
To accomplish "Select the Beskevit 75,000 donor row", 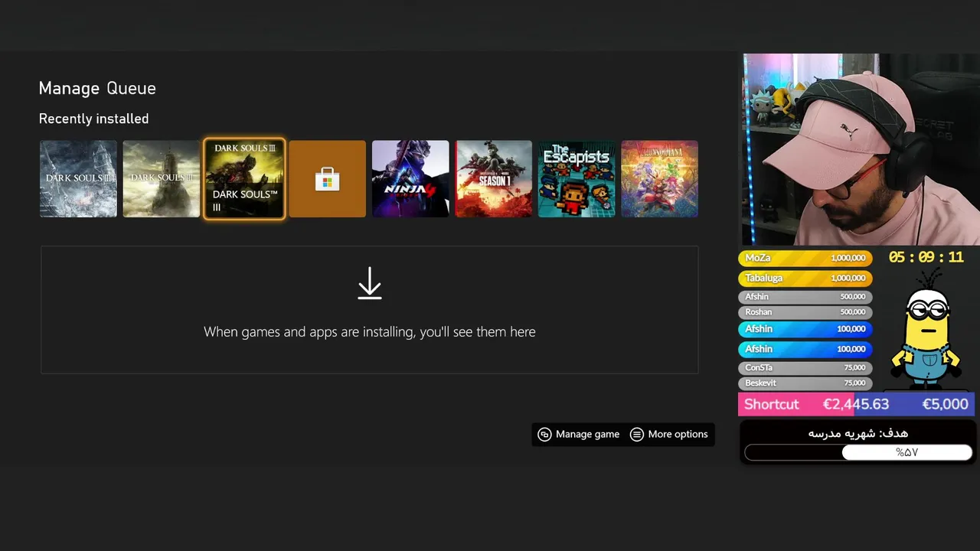I will click(x=805, y=383).
